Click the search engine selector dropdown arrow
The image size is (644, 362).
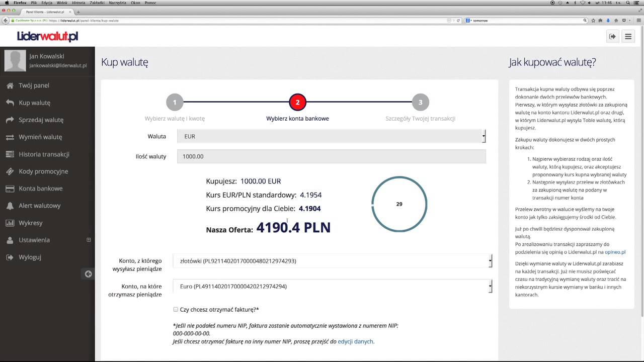(x=471, y=21)
